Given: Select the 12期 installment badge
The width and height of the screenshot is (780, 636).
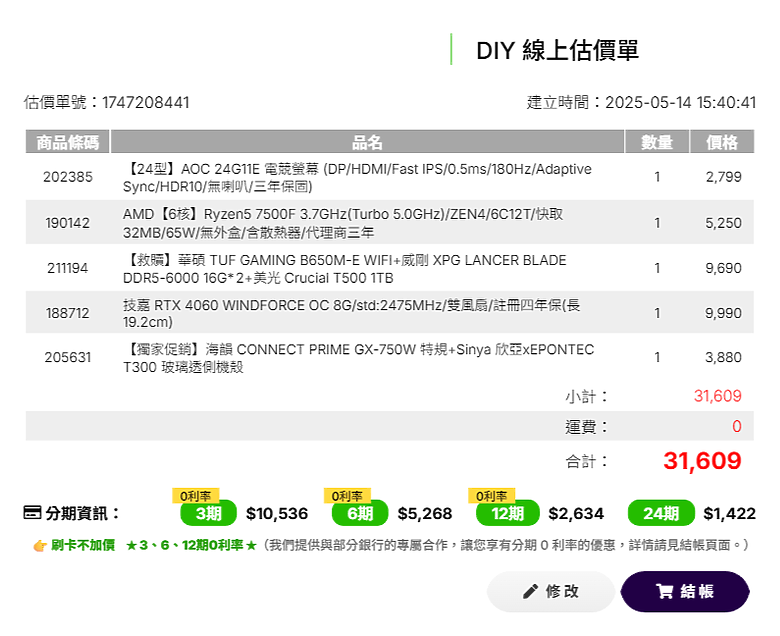Looking at the screenshot, I should 507,513.
